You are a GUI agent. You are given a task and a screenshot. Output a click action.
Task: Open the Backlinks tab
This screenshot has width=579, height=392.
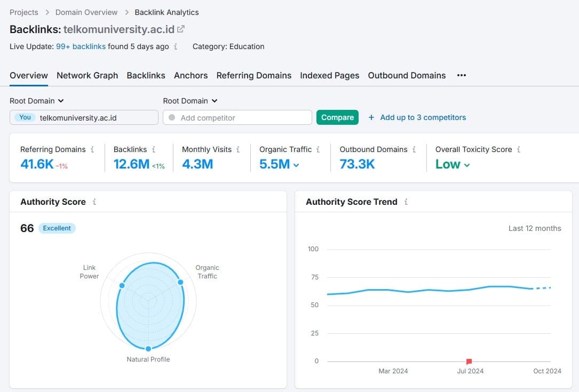click(x=146, y=75)
